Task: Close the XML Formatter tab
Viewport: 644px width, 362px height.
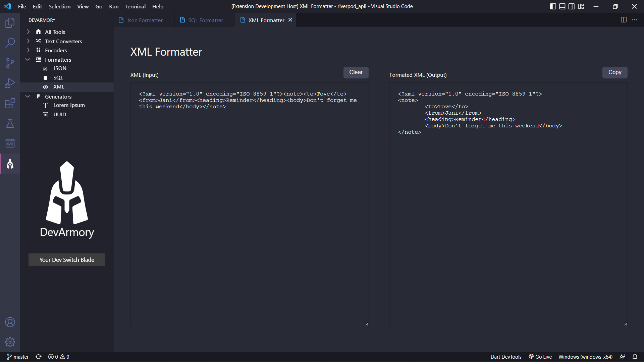Action: [290, 20]
